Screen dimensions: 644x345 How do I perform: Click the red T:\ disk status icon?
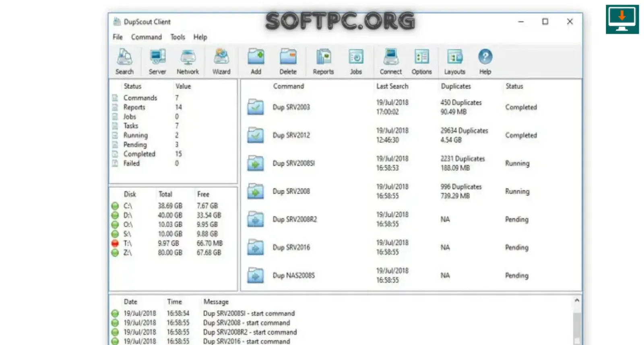click(x=115, y=243)
